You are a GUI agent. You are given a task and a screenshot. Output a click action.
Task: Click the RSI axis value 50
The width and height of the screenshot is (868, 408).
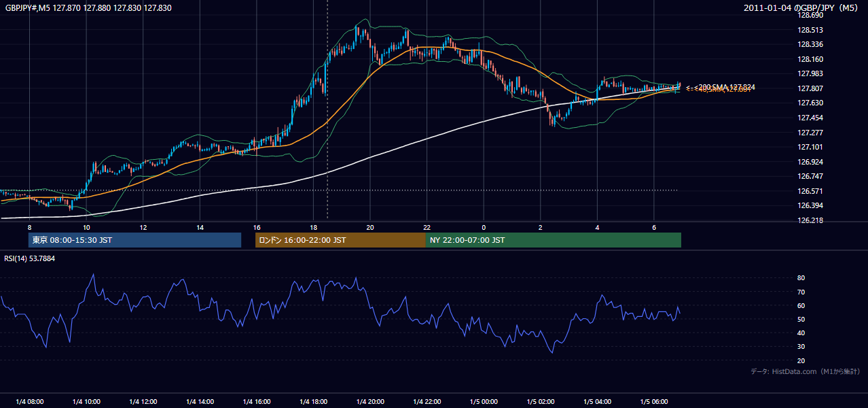(801, 319)
